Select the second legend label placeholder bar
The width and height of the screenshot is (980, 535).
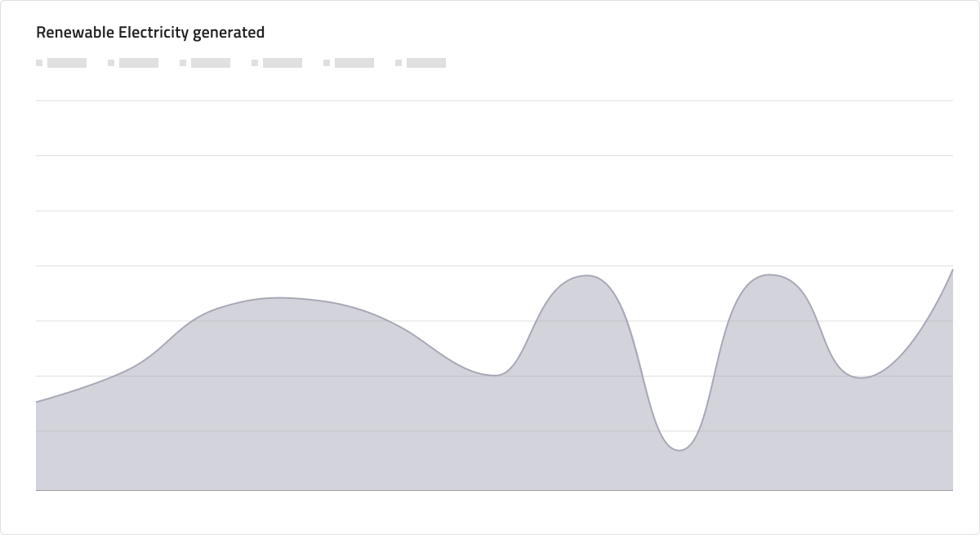coord(139,63)
